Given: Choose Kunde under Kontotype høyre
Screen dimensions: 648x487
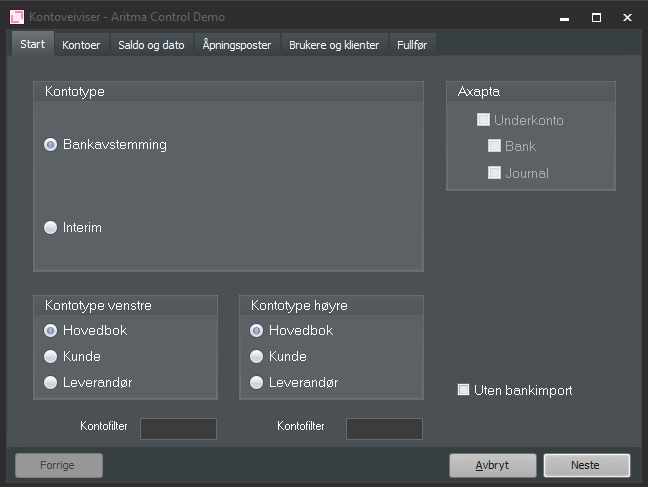Looking at the screenshot, I should tap(257, 357).
